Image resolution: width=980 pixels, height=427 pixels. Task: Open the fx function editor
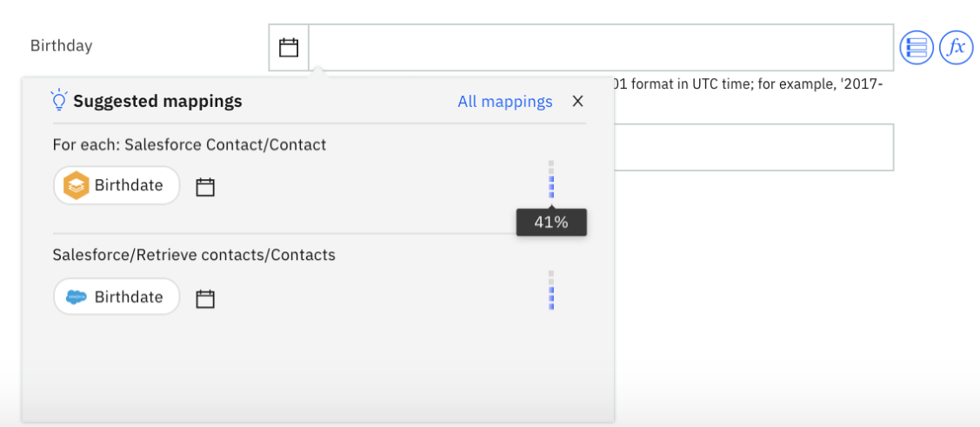(x=956, y=47)
